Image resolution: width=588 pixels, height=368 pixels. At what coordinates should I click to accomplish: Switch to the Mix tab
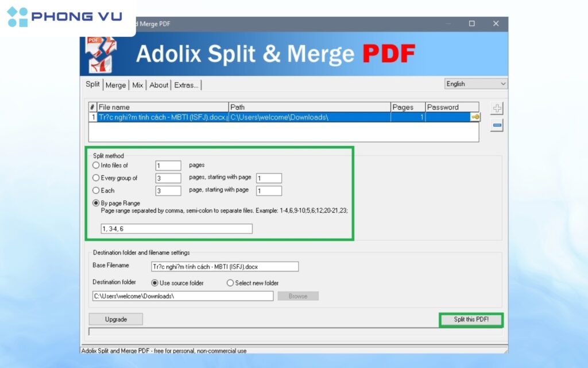click(x=138, y=85)
